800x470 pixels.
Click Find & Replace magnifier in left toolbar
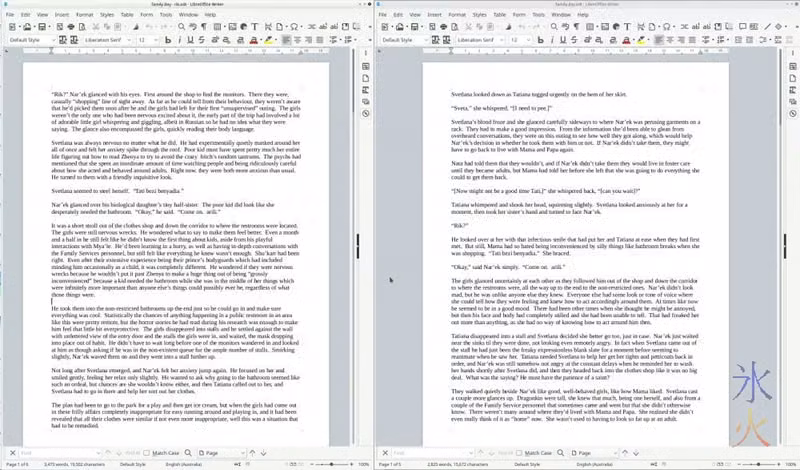[x=182, y=27]
